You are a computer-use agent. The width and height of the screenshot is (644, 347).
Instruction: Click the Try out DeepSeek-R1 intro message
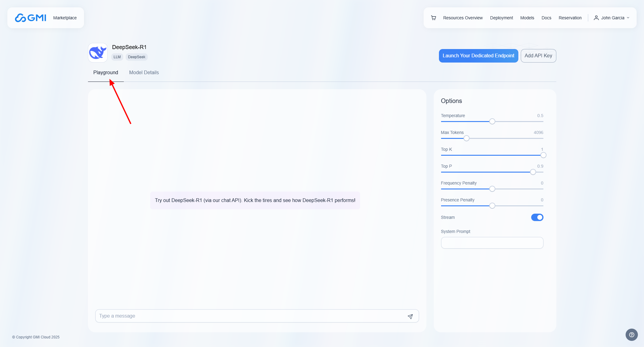tap(255, 200)
